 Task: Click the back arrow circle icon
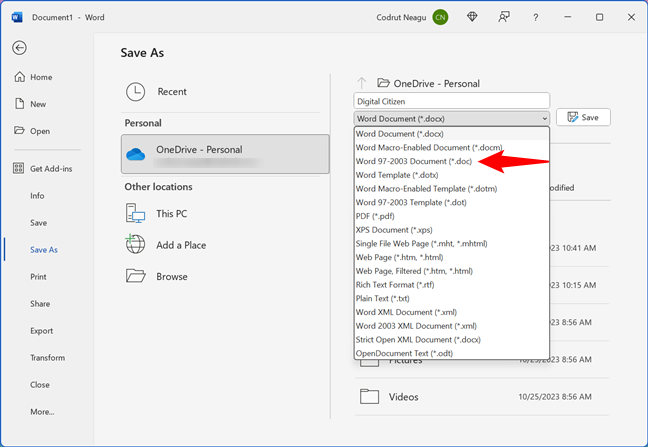click(x=20, y=47)
